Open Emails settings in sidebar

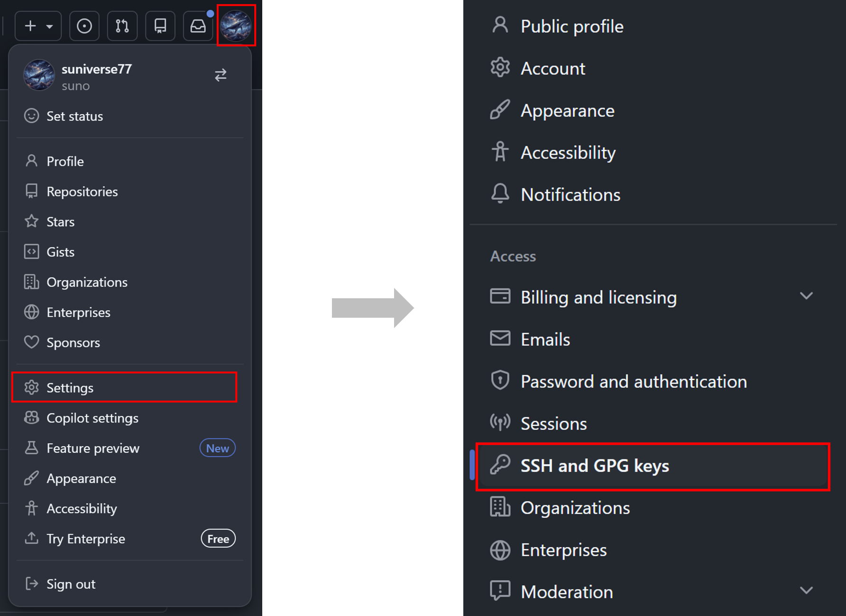[653, 340]
